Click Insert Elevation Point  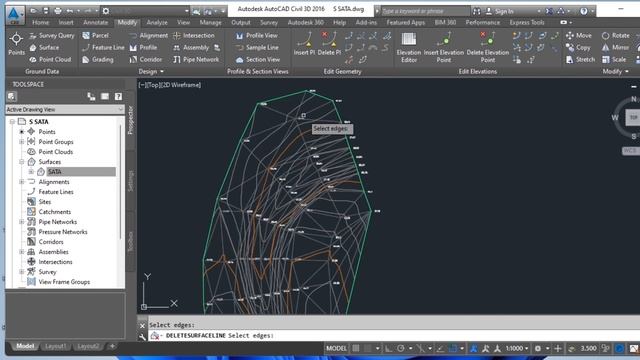[x=444, y=47]
